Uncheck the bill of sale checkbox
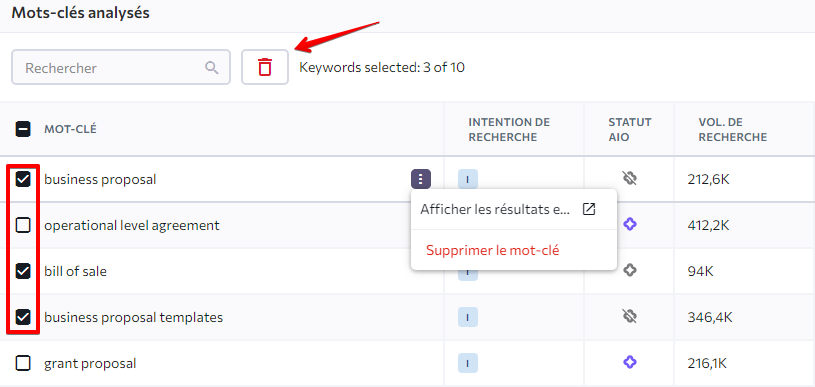The width and height of the screenshot is (815, 387). pyautogui.click(x=23, y=271)
